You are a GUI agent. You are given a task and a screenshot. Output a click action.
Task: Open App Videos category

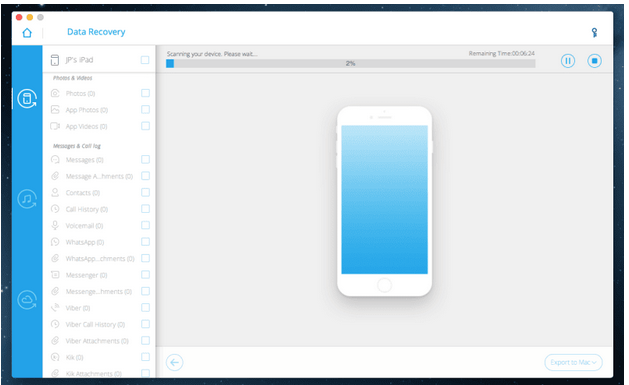pyautogui.click(x=86, y=126)
